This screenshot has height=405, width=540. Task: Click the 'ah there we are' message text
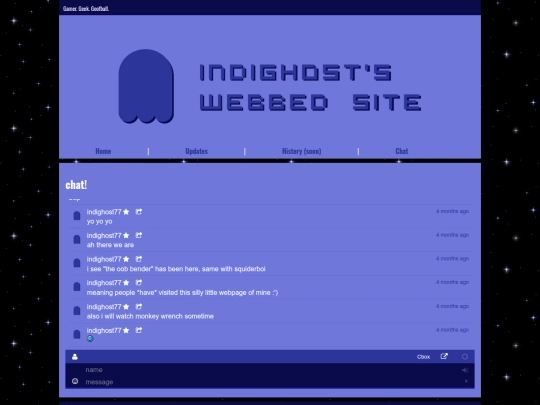click(110, 245)
